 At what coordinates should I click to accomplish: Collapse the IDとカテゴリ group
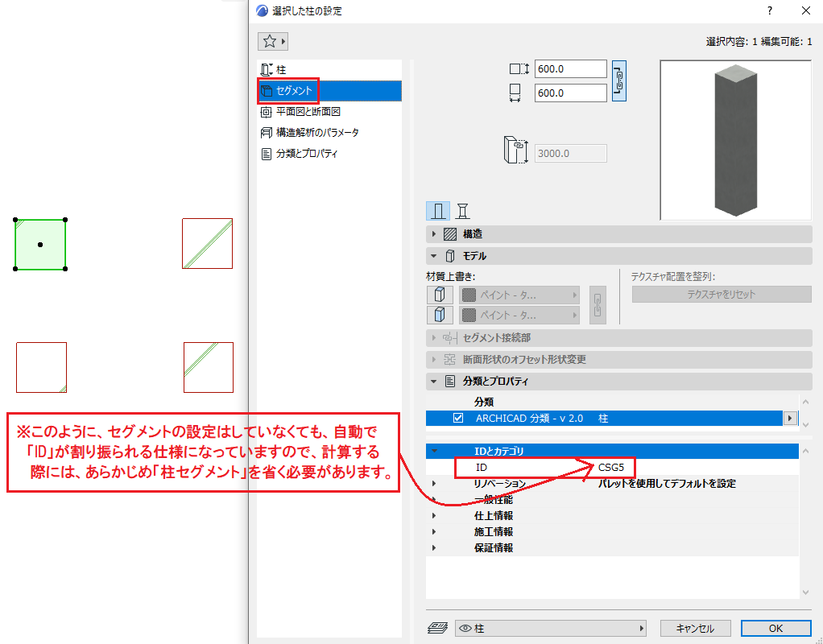tap(434, 451)
